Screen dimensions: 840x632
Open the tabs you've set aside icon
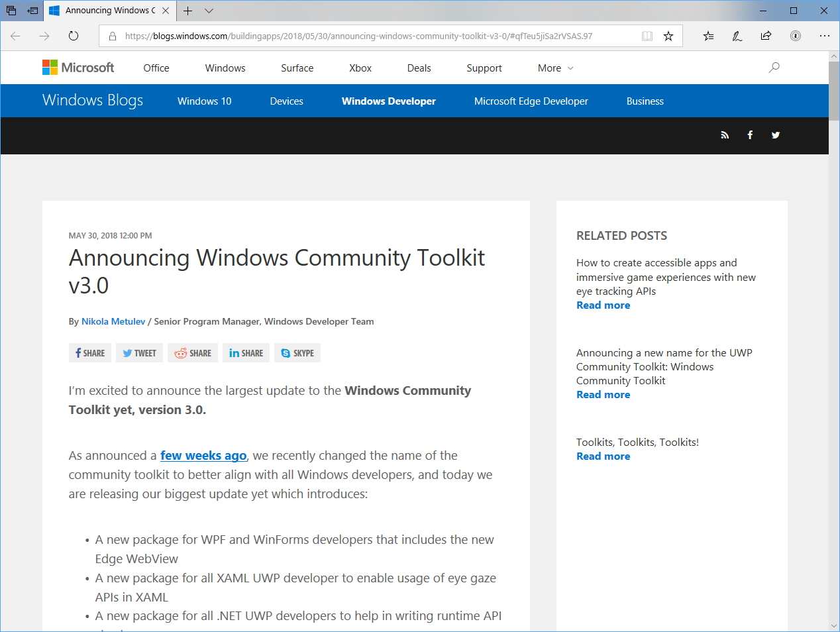pos(11,11)
